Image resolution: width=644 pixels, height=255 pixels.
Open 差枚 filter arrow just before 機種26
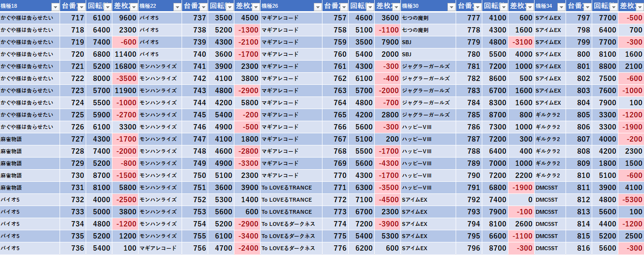[255, 6]
